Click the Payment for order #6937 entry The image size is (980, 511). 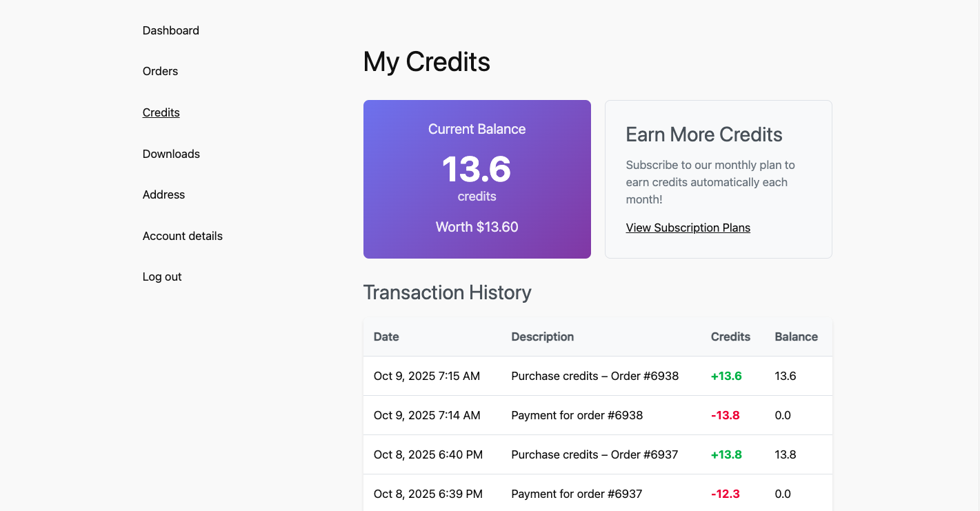tap(577, 494)
